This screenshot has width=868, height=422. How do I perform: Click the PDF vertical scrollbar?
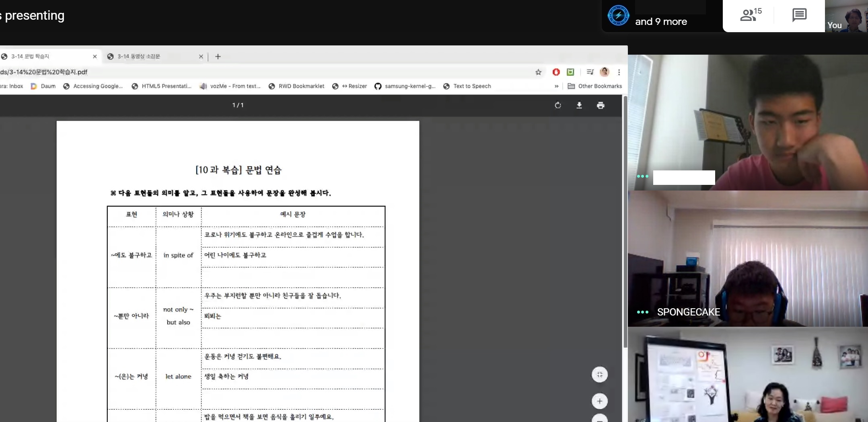(625, 221)
